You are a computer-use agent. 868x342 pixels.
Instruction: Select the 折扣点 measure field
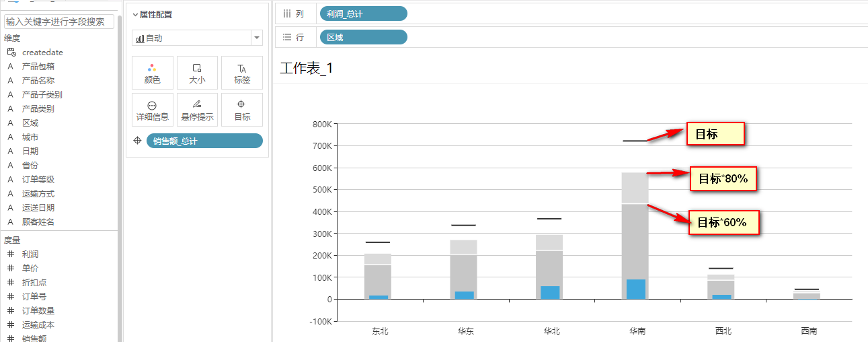tap(34, 282)
